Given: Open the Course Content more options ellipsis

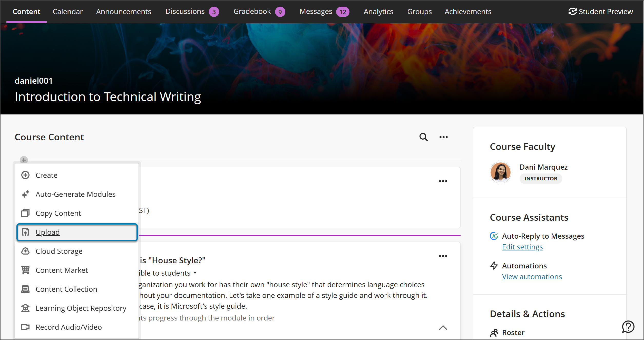Looking at the screenshot, I should (x=443, y=137).
